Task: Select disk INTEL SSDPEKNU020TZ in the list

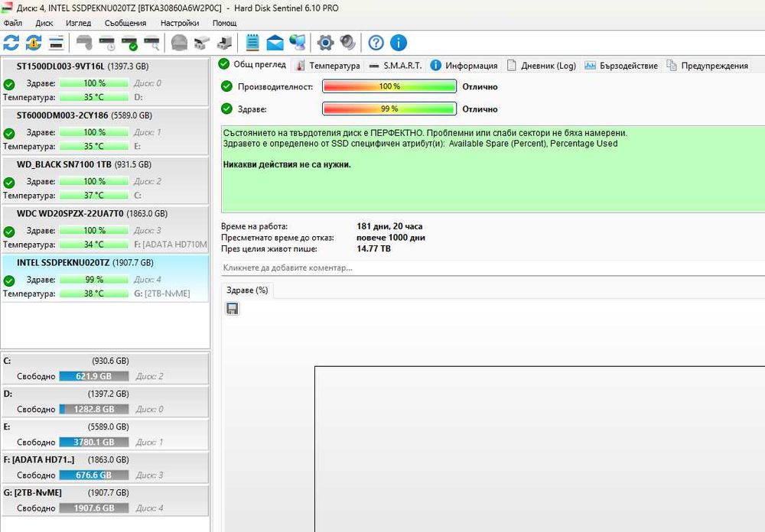Action: coord(106,278)
